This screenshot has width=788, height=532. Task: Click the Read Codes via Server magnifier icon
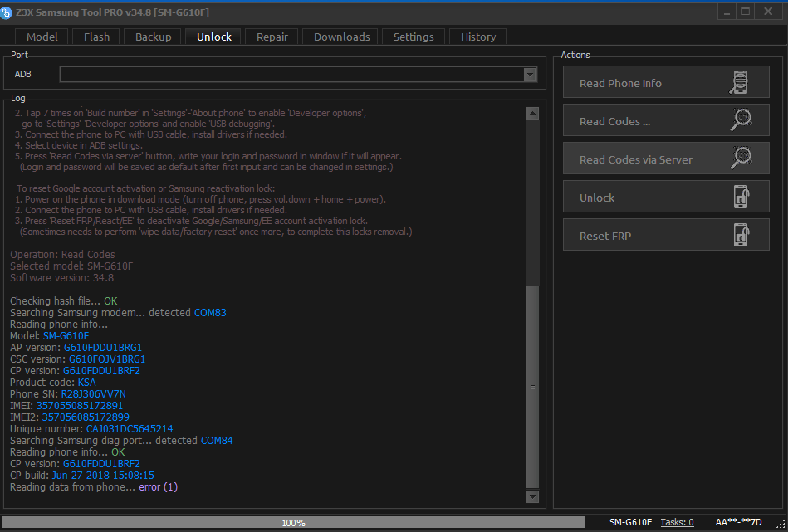click(742, 159)
